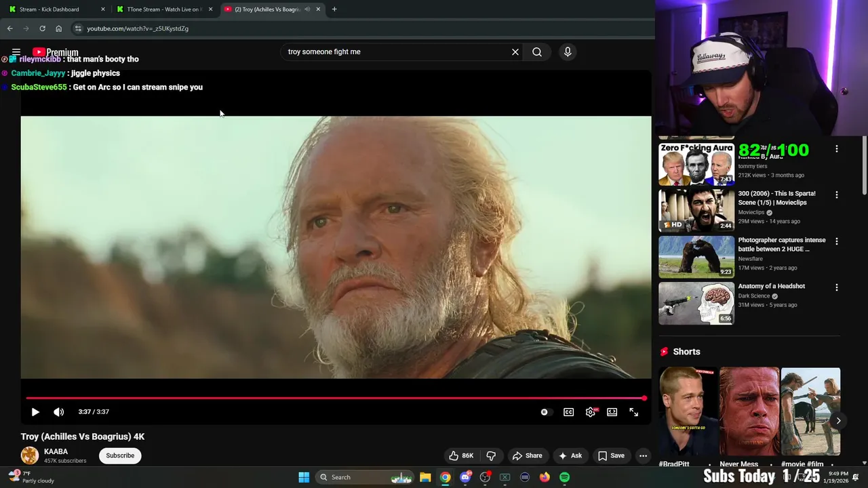Play the video with the play button
Viewport: 868px width, 488px height.
pyautogui.click(x=35, y=411)
